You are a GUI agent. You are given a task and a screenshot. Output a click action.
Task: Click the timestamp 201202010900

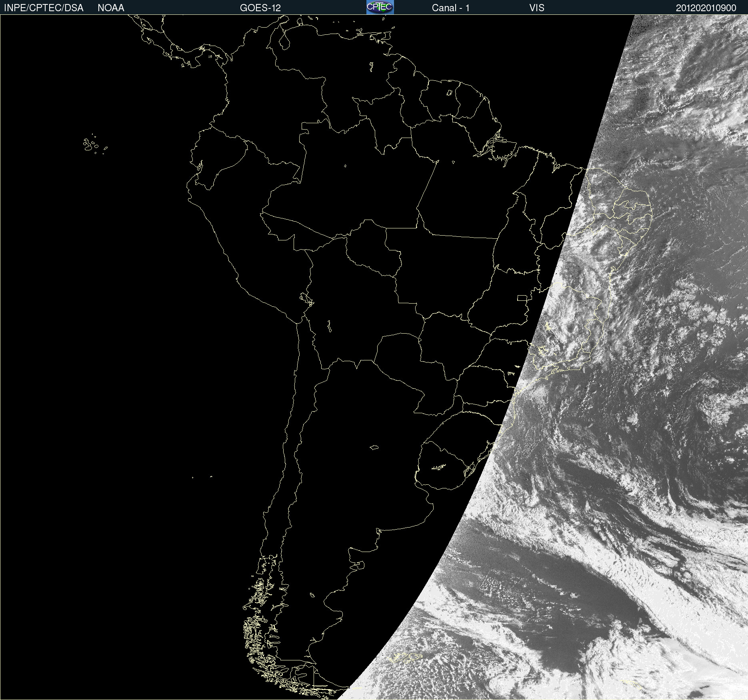point(706,8)
